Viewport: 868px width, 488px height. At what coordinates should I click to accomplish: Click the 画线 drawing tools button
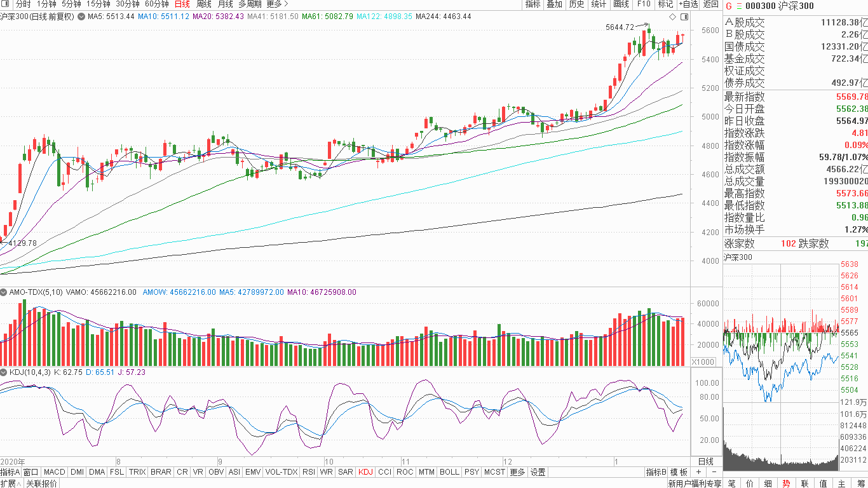pyautogui.click(x=621, y=4)
